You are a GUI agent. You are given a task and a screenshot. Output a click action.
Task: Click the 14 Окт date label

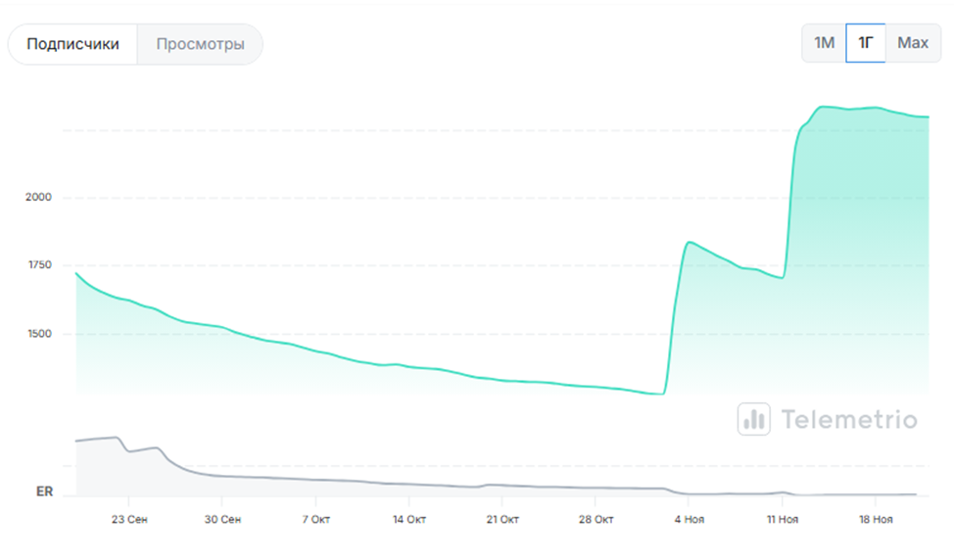408,519
